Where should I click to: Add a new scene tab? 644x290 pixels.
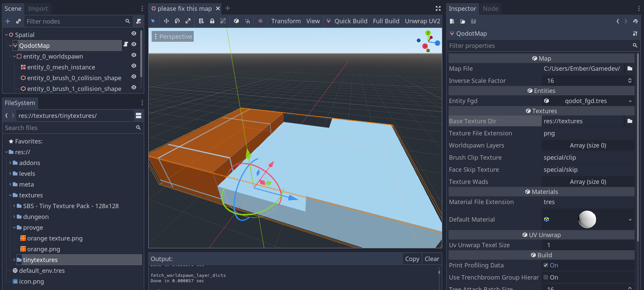(228, 8)
